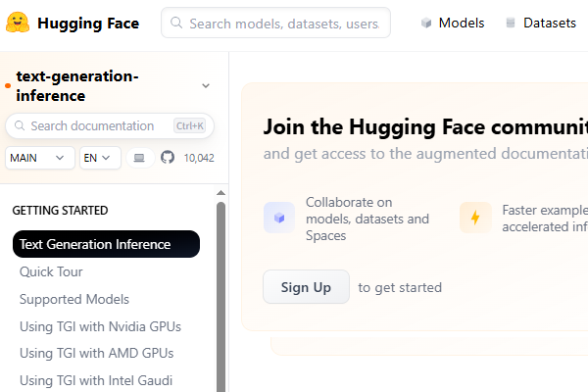Select the Text Generation Inference page
This screenshot has width=588, height=392.
tap(106, 244)
